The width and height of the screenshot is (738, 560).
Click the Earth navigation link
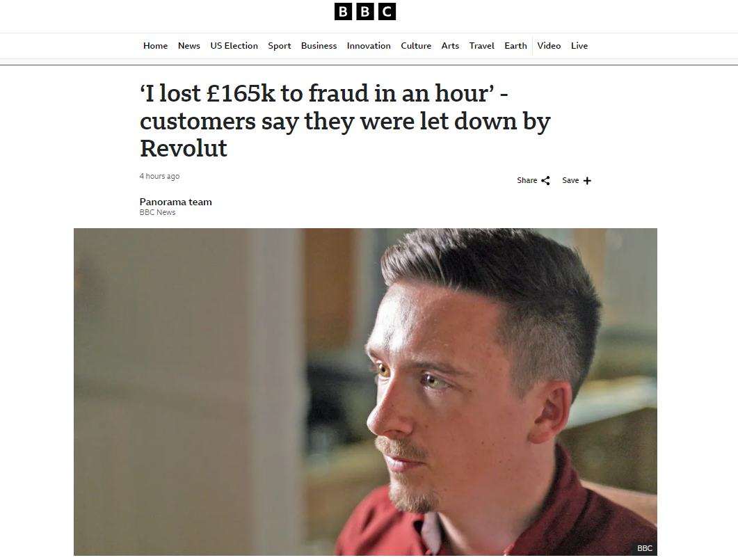click(515, 46)
